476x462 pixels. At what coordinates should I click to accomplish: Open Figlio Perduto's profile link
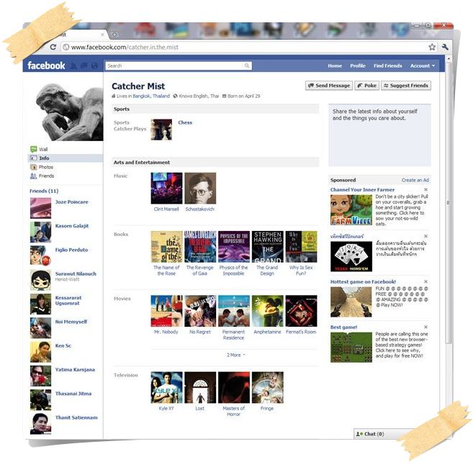[71, 250]
